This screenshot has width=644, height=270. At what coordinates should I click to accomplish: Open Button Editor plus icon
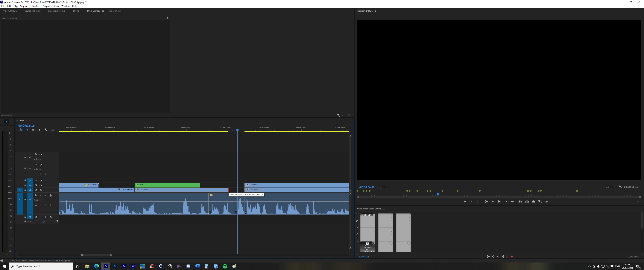pyautogui.click(x=638, y=202)
